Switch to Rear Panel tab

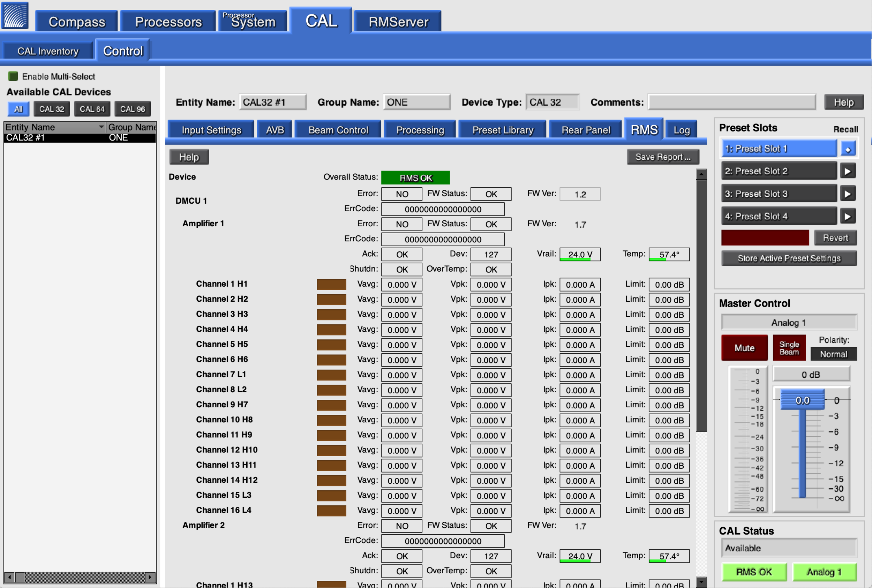[586, 130]
